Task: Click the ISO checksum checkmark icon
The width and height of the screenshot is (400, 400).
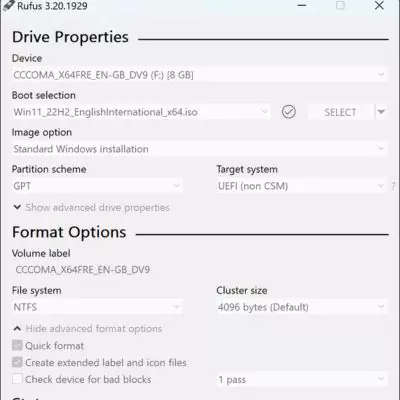Action: pyautogui.click(x=288, y=112)
